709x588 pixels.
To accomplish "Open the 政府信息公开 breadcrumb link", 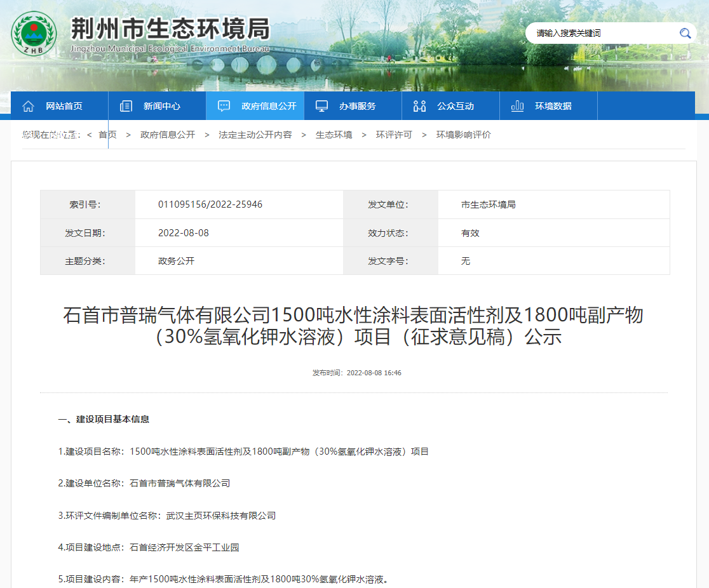I will click(168, 135).
